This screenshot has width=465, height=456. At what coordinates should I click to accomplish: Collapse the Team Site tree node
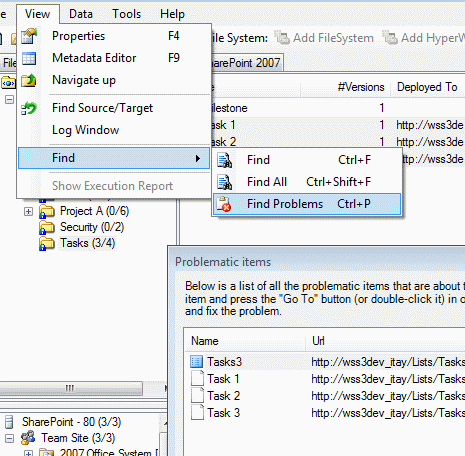click(x=9, y=438)
